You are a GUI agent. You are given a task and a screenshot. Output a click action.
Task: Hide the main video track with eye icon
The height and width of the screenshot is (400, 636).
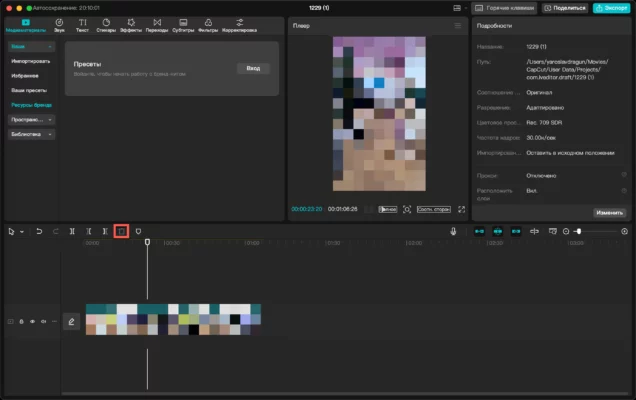click(x=32, y=321)
